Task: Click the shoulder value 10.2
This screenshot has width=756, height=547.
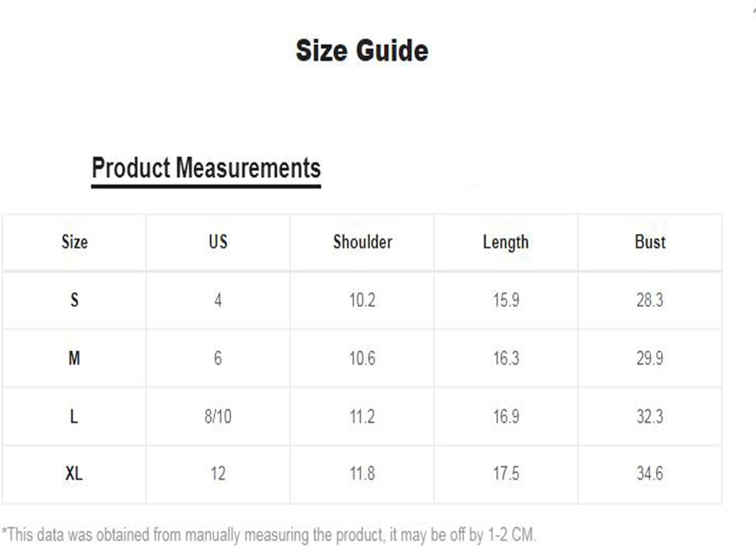Action: 362,300
